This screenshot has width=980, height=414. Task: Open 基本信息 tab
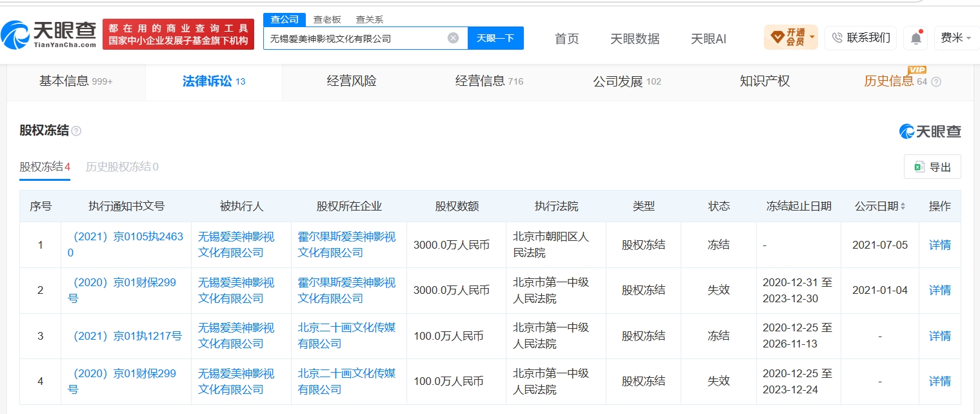pos(76,81)
